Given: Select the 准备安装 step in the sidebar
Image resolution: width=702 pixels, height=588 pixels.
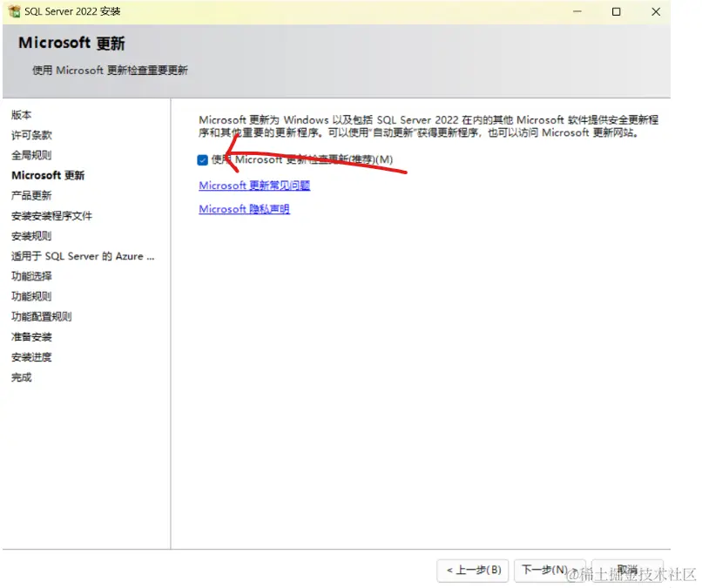Looking at the screenshot, I should (x=31, y=337).
